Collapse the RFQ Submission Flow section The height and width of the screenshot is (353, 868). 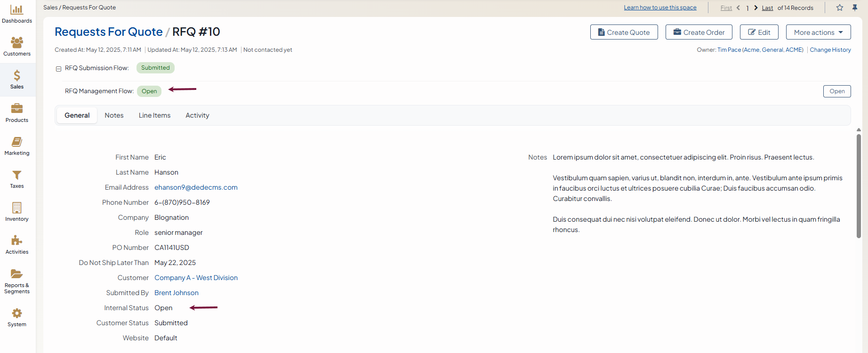tap(58, 69)
